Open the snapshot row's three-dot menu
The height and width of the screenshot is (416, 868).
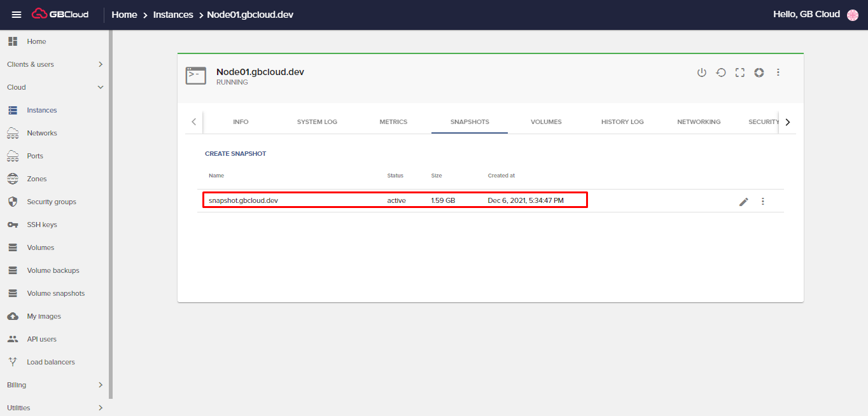pos(762,201)
